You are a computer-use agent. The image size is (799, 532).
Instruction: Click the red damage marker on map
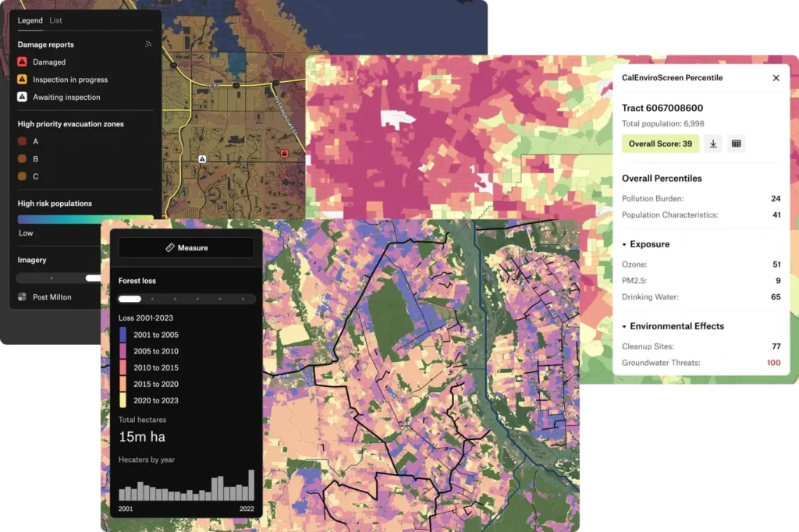coord(285,154)
